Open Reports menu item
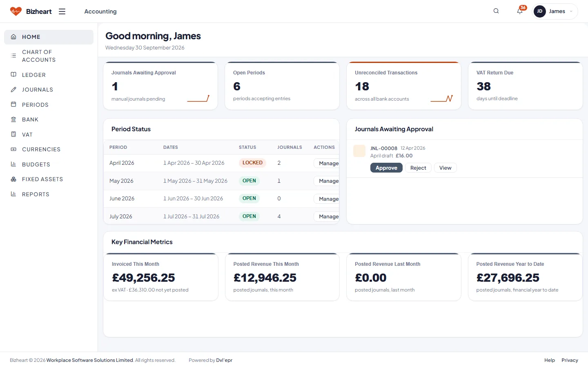Screen dimensions: 588x368 pos(49,194)
